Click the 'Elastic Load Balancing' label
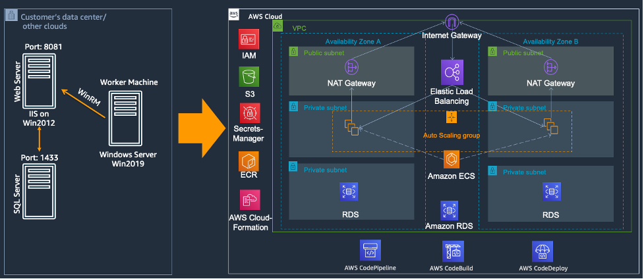The width and height of the screenshot is (644, 279). point(452,96)
